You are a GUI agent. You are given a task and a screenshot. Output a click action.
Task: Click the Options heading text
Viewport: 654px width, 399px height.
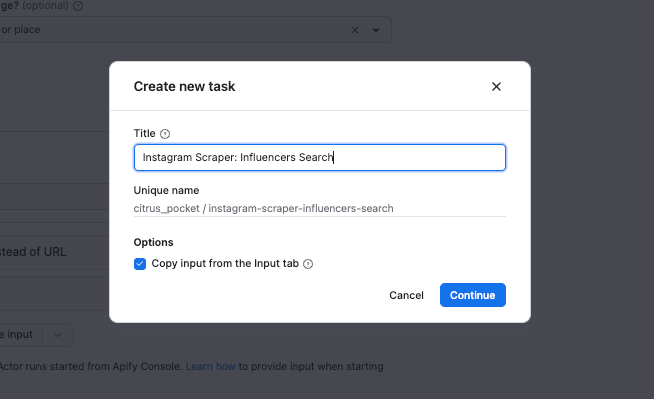click(153, 242)
